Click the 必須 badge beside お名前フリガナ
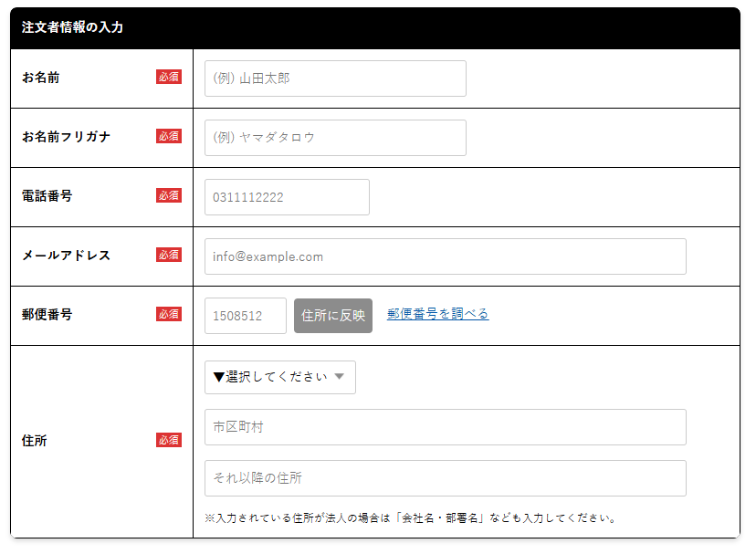756x554 pixels. [169, 137]
